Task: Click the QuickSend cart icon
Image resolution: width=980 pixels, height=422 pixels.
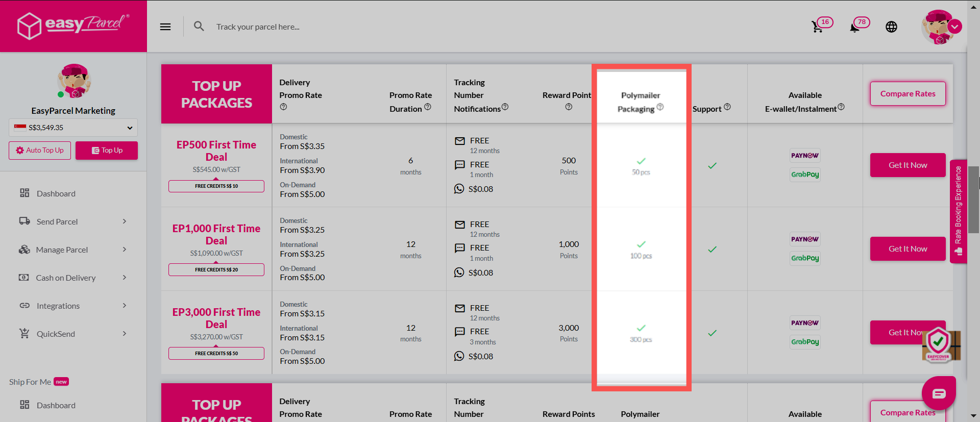Action: (x=24, y=333)
